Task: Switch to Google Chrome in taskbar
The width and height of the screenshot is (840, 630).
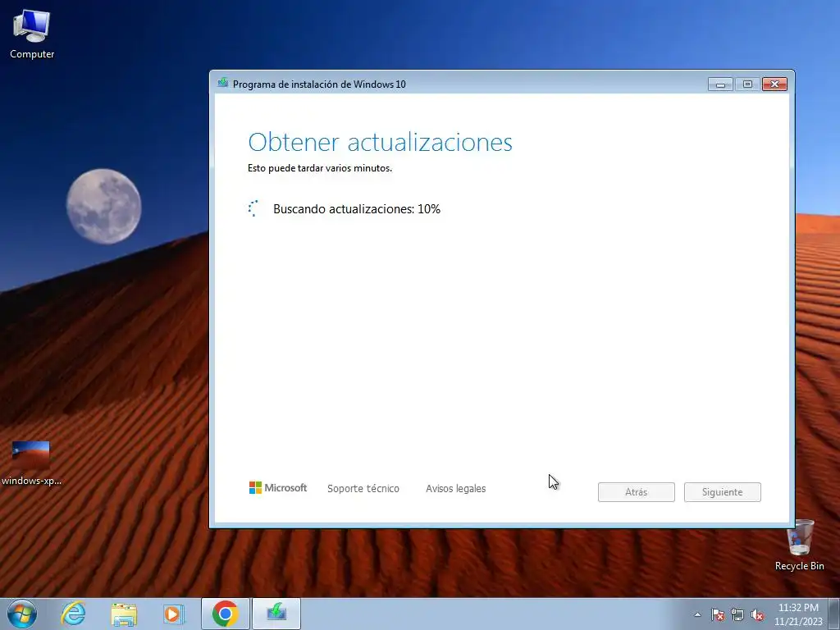Action: (x=225, y=614)
